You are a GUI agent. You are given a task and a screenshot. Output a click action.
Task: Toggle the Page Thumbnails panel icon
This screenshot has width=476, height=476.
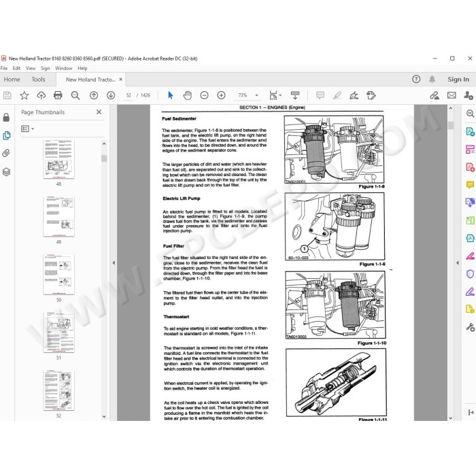(x=6, y=135)
